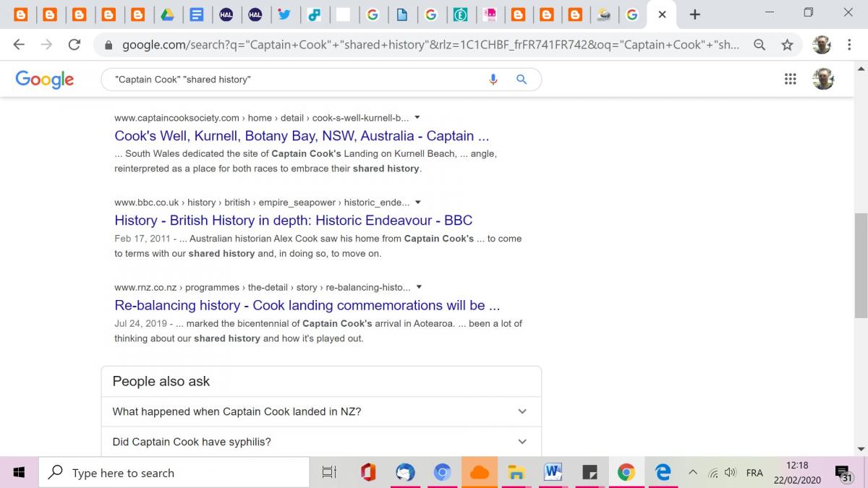Open the Chrome three-dot menu
The image size is (868, 488).
[850, 45]
